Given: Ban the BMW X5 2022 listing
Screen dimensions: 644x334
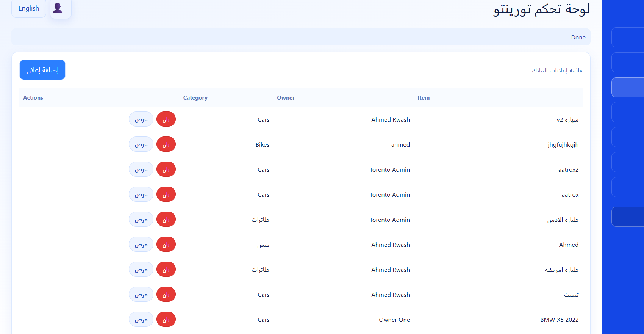Looking at the screenshot, I should 166,320.
